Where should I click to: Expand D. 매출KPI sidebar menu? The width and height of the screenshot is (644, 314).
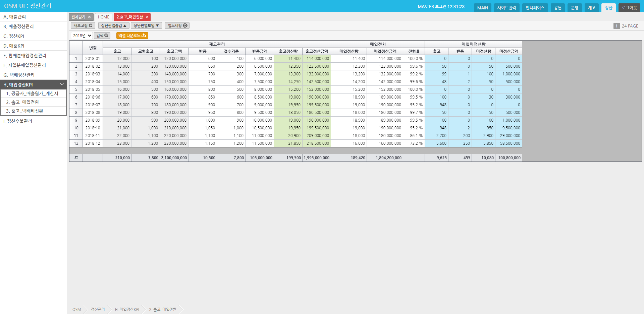[34, 46]
